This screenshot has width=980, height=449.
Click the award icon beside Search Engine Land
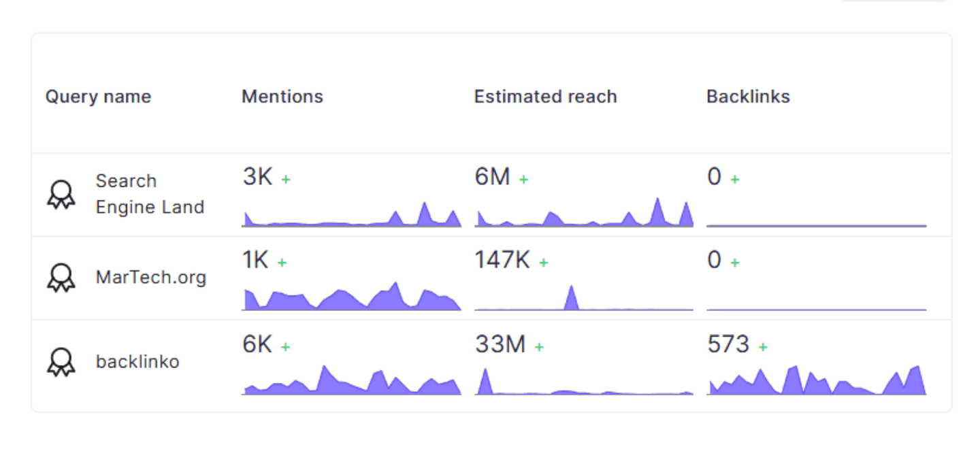61,195
